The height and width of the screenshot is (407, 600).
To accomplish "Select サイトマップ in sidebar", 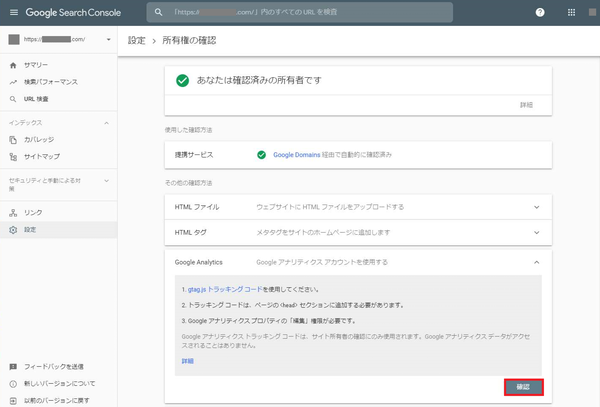I will coord(41,157).
